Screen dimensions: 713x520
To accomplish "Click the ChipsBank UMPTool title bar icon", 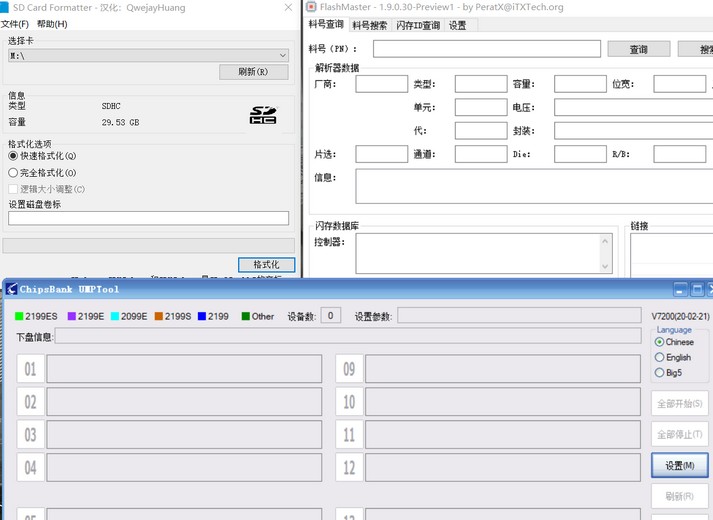I will (x=11, y=289).
